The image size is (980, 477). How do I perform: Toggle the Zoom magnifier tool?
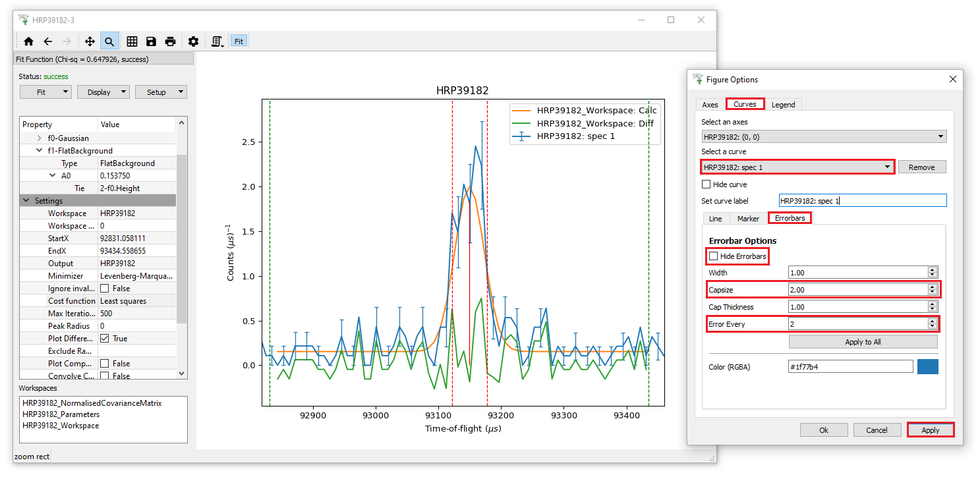pos(109,42)
